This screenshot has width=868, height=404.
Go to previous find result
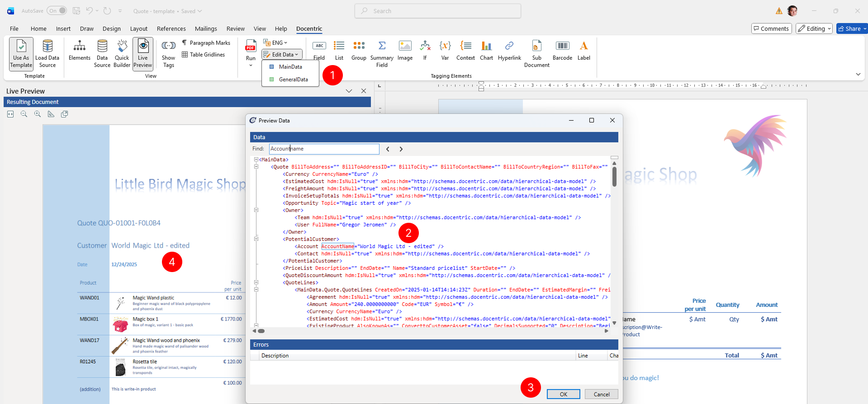388,149
